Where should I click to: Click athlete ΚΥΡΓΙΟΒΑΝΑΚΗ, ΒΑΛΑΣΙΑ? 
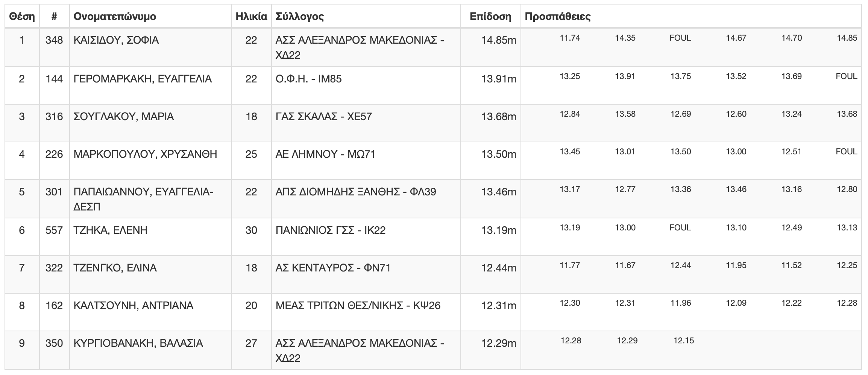138,343
